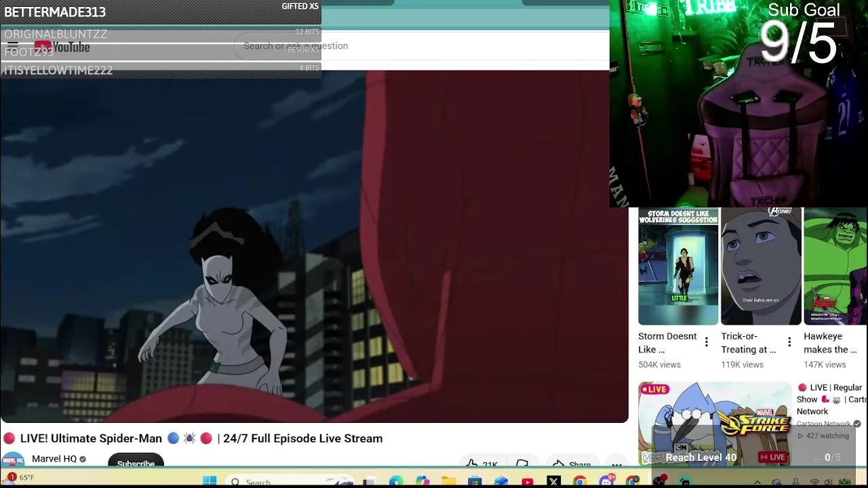Select the '147K views' text
Viewport: 868px width, 488px height.
pos(825,365)
